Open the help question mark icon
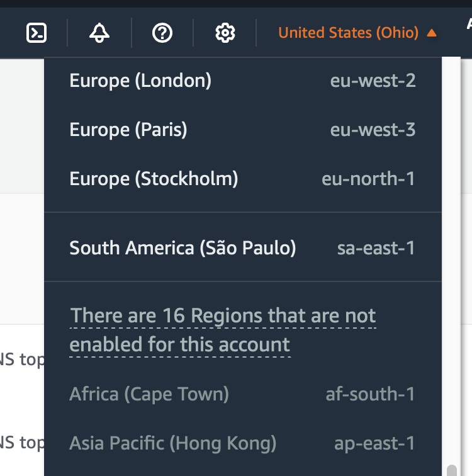Screen dimensions: 472x476 coord(162,32)
